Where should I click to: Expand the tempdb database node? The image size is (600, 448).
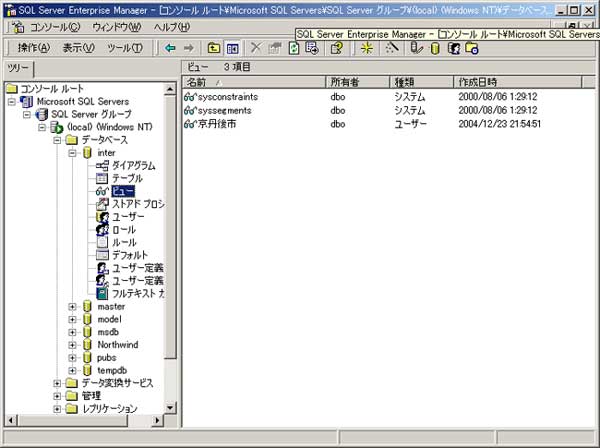pos(72,371)
